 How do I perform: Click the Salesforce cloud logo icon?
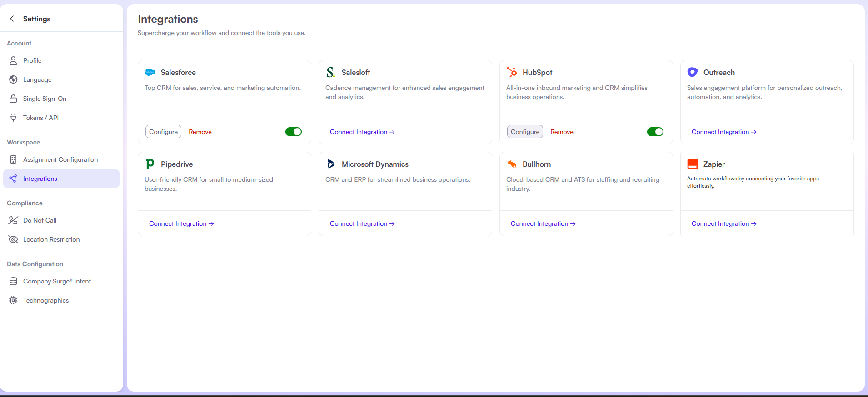pyautogui.click(x=150, y=72)
